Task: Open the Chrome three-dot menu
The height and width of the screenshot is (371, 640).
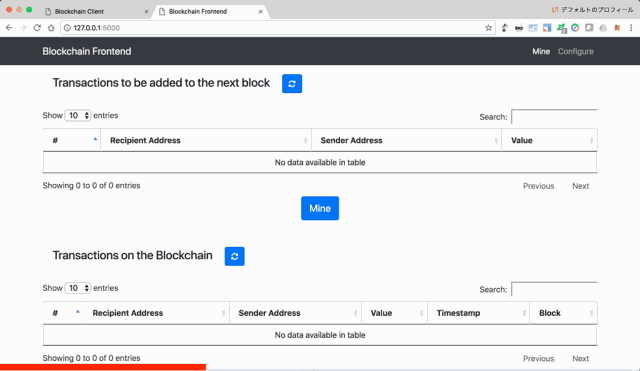Action: [631, 28]
